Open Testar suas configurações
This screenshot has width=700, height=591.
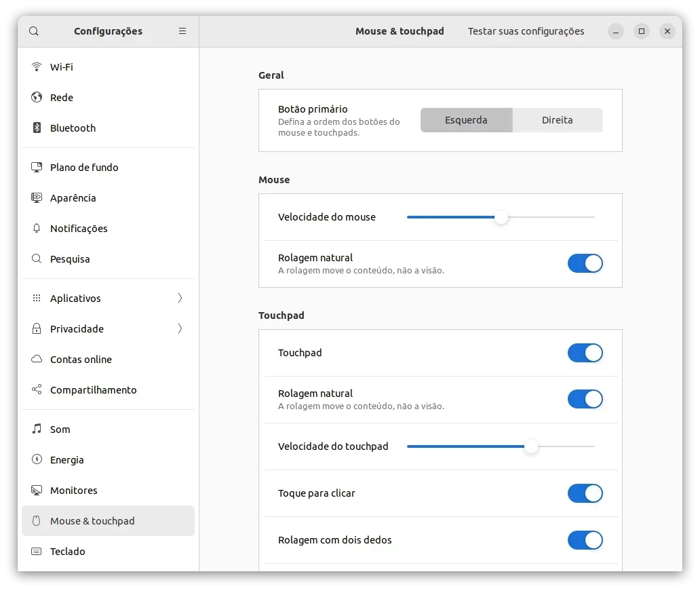click(x=526, y=31)
